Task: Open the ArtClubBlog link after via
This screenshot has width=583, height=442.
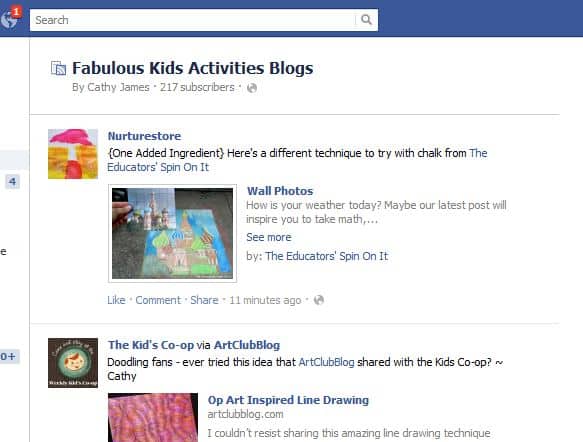Action: (247, 345)
